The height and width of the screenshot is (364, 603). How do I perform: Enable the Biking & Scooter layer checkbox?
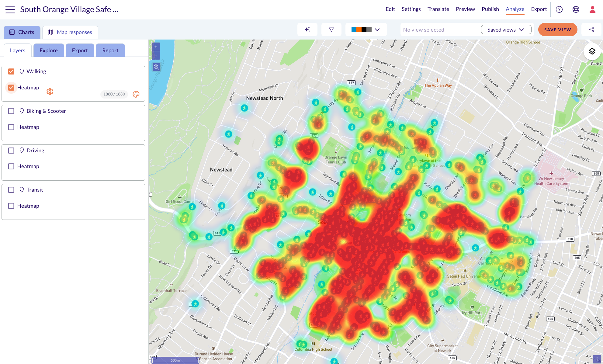(x=11, y=111)
